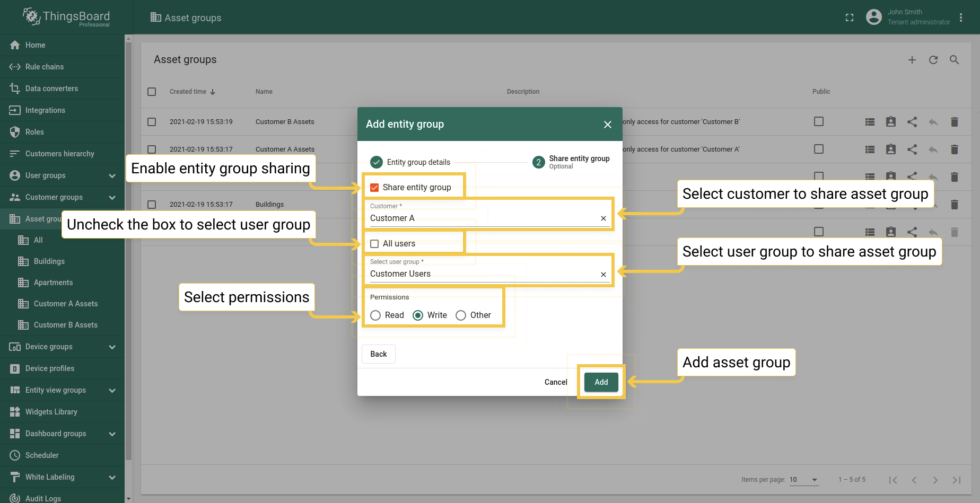Open items per page dropdown
980x503 pixels.
(x=804, y=480)
